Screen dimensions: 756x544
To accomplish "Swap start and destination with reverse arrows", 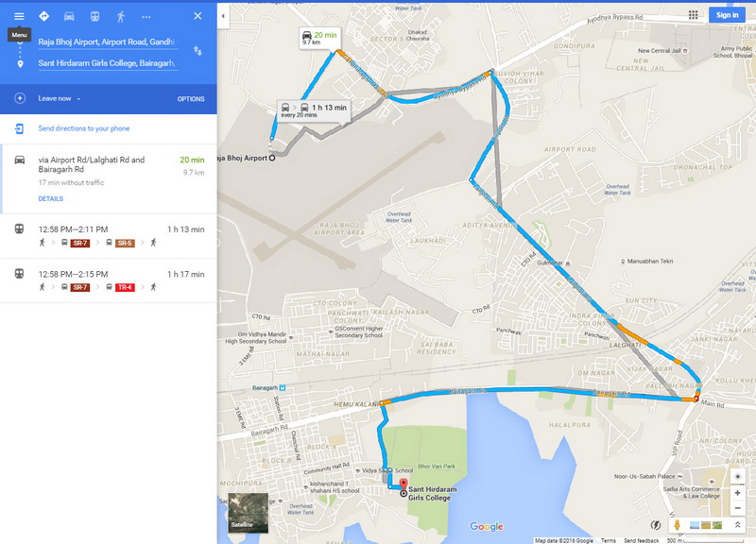I will (x=198, y=51).
